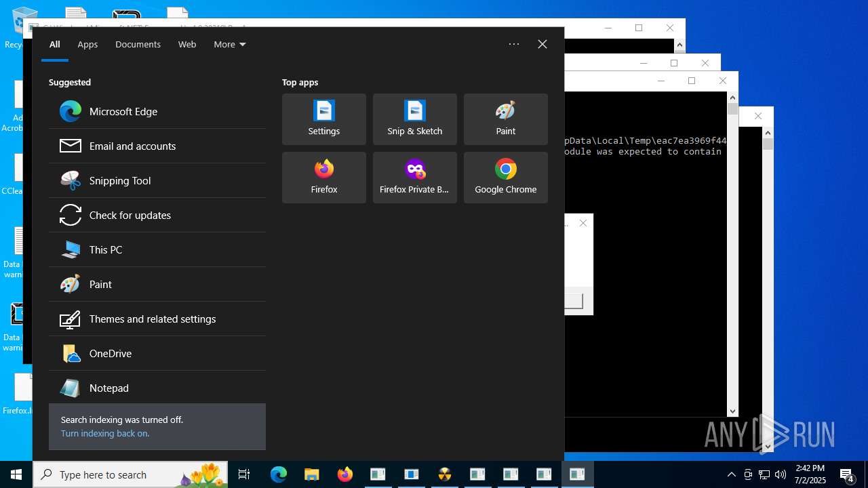Launch Firefox tile in Top apps
Screen dimensions: 868x488
point(324,178)
